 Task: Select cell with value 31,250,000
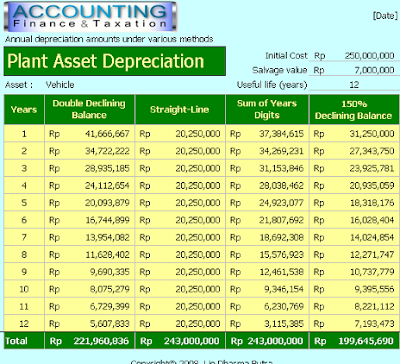pos(354,134)
